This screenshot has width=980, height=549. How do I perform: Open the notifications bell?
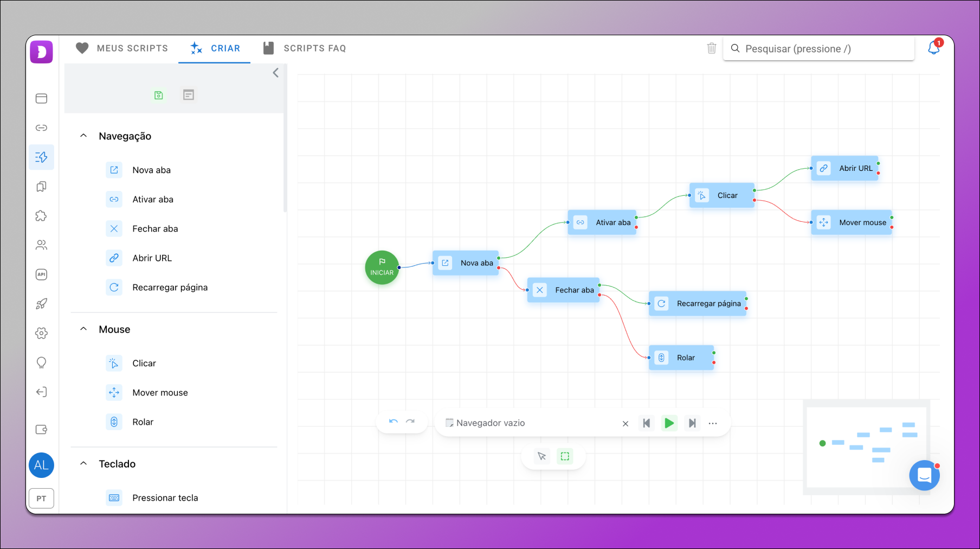934,48
